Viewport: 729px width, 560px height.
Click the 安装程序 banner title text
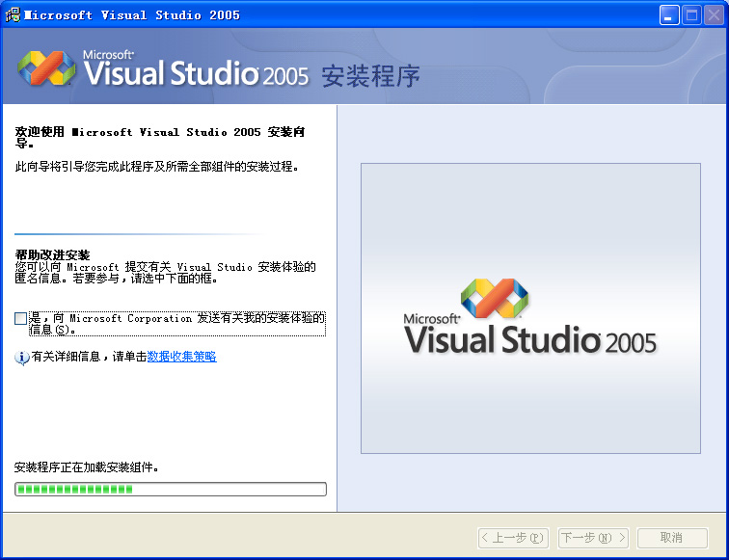coord(370,76)
